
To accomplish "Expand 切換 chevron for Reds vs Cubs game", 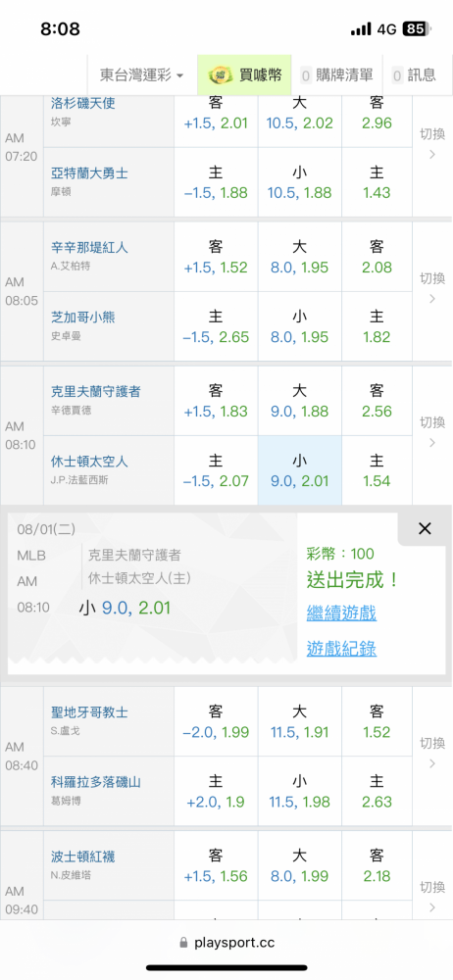I will (x=432, y=288).
